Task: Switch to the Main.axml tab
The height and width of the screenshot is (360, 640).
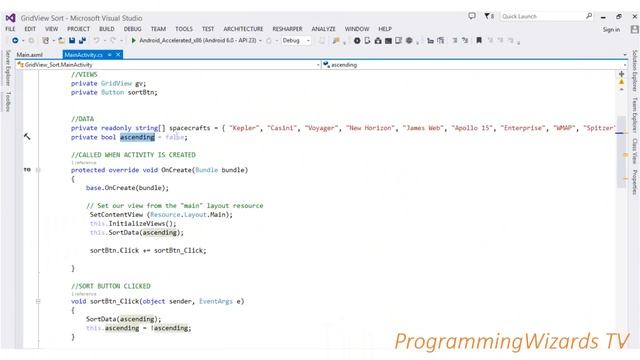Action: [x=29, y=55]
